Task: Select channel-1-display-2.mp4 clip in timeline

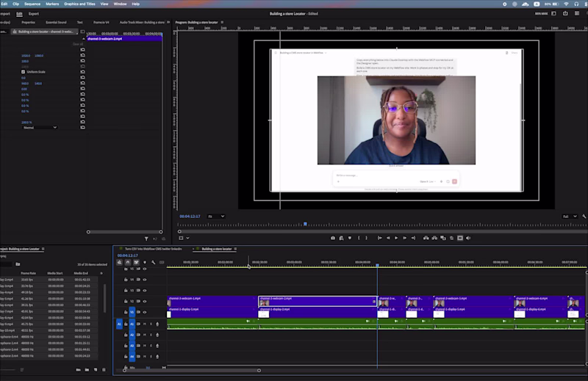Action: point(318,312)
